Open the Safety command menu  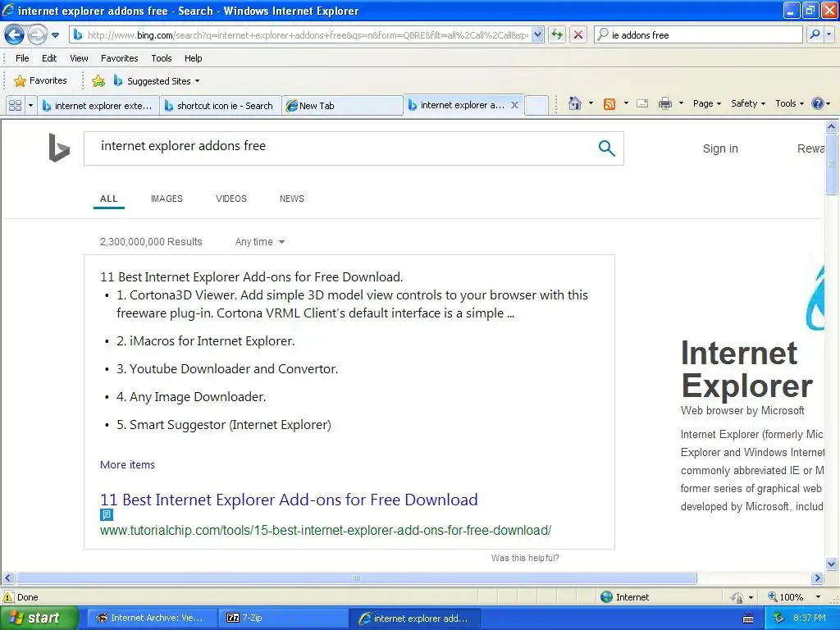click(x=748, y=103)
